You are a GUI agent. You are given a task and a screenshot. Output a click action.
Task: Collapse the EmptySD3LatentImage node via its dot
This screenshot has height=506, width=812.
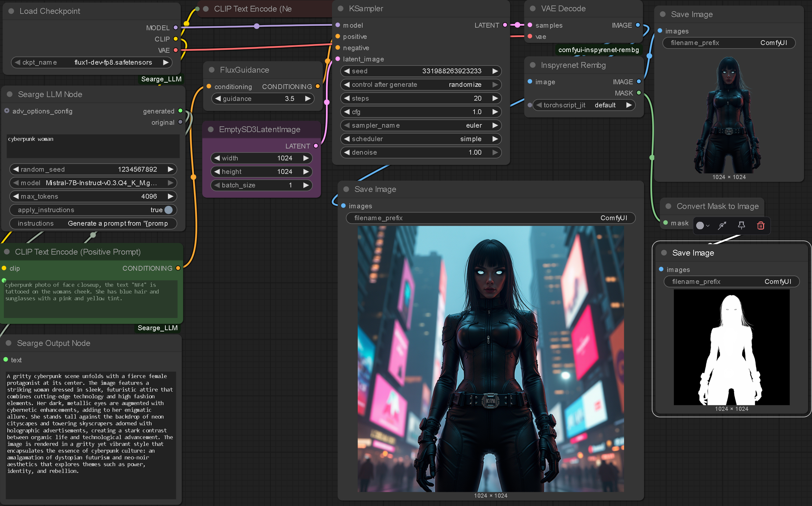[211, 129]
